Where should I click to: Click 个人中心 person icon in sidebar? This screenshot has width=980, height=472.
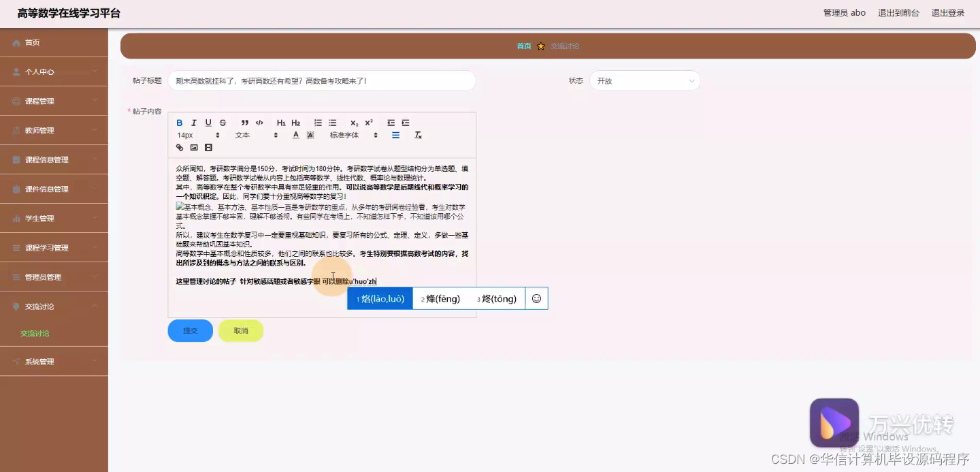coord(16,72)
